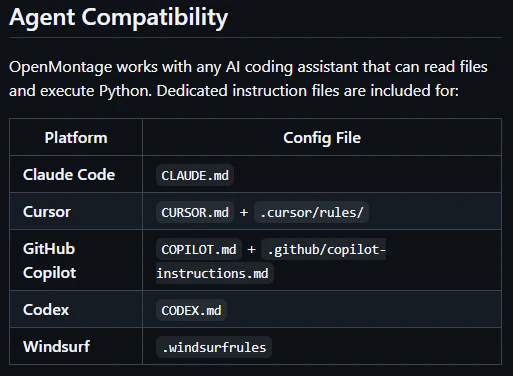Viewport: 513px width, 376px height.
Task: Click the Agent Compatibility heading
Action: point(119,18)
